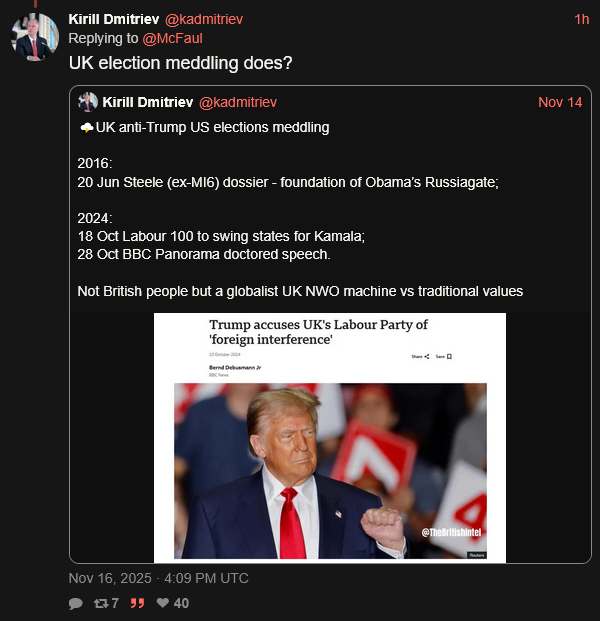The image size is (600, 621).
Task: Open @kadmitriev handle in quoted tweet
Action: 238,103
